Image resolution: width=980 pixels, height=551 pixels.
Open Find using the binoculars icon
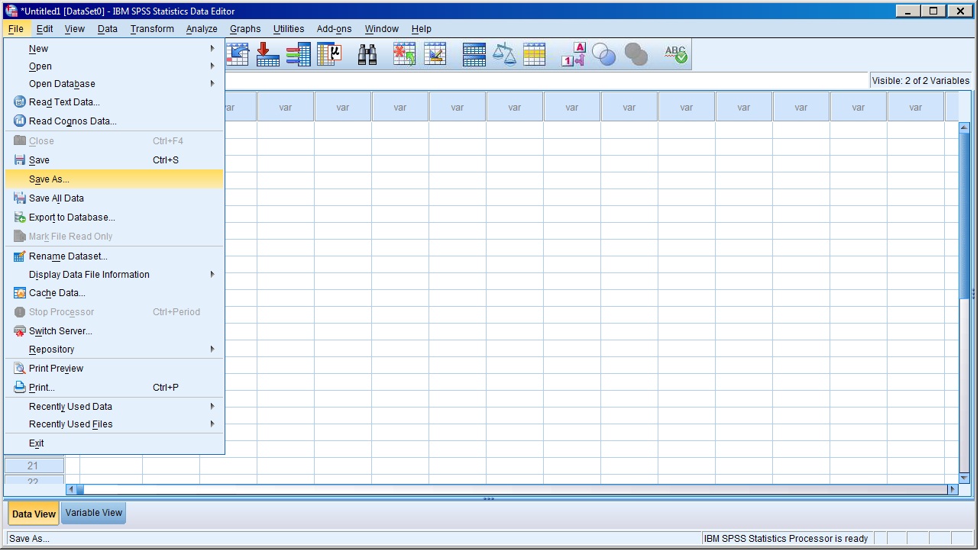(367, 54)
